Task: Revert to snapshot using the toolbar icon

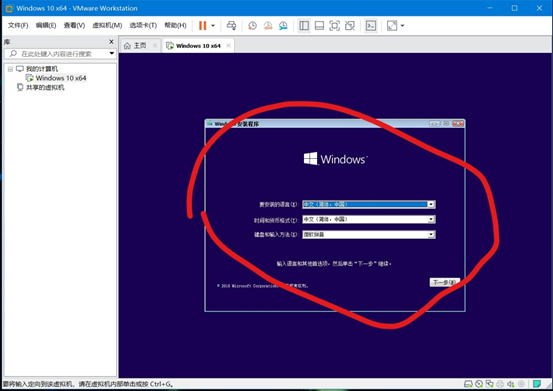Action: tap(268, 25)
